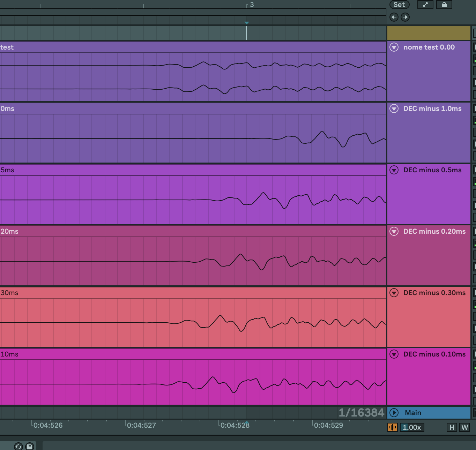Click the save icon in bottom bar
Screen dimensions: 476x450
pyautogui.click(x=30, y=447)
